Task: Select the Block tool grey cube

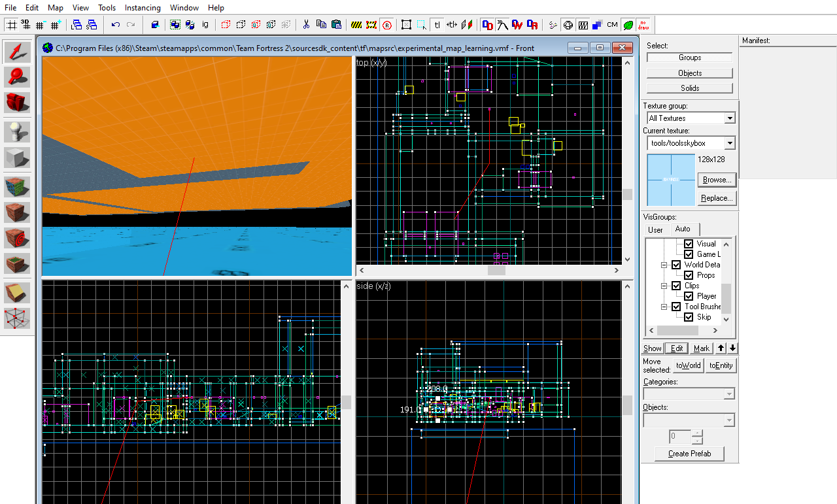Action: pyautogui.click(x=17, y=158)
